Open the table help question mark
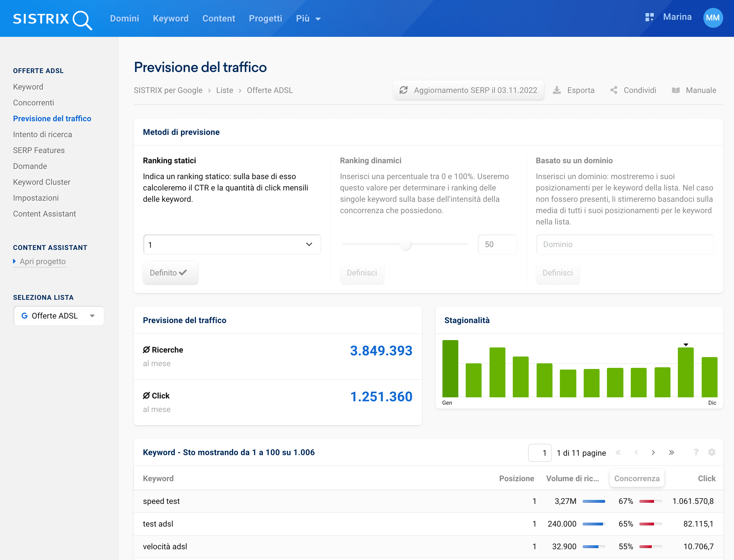Screen dimensions: 734x560 [x=696, y=452]
